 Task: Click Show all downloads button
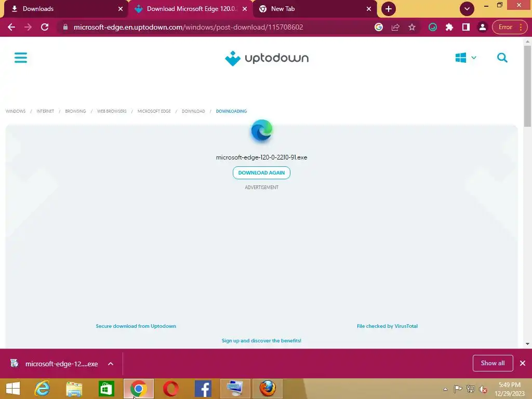pos(493,363)
